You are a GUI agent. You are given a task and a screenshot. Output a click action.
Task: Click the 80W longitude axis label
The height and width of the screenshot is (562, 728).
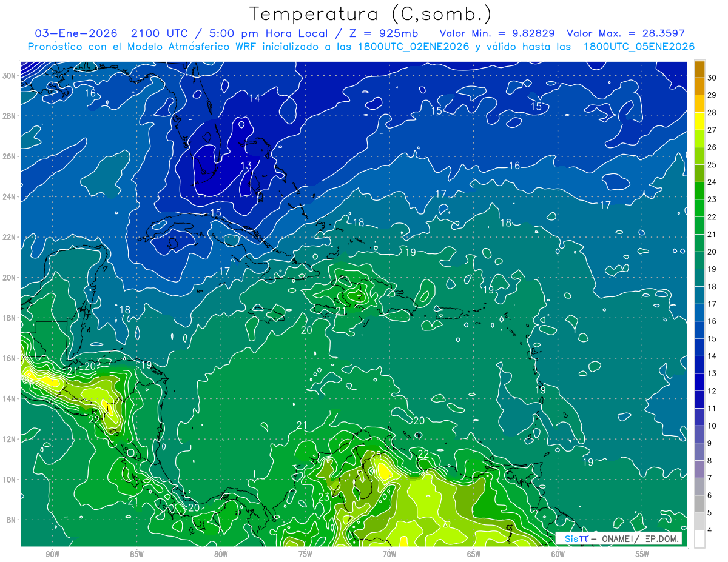(221, 554)
